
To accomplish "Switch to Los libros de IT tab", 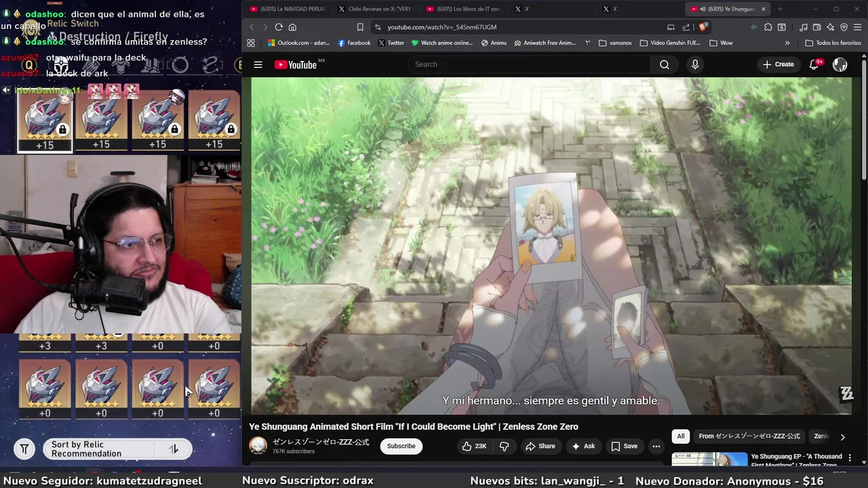I will tap(463, 9).
